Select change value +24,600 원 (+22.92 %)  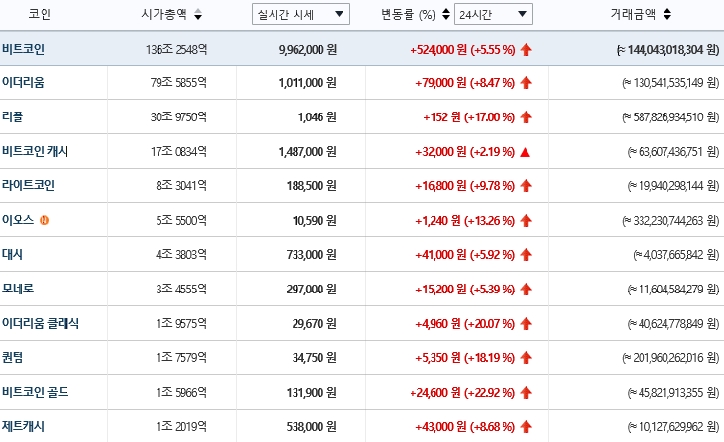[x=463, y=393]
